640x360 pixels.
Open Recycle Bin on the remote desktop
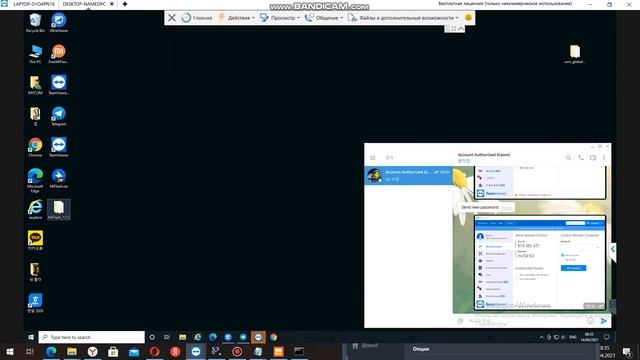click(x=35, y=22)
